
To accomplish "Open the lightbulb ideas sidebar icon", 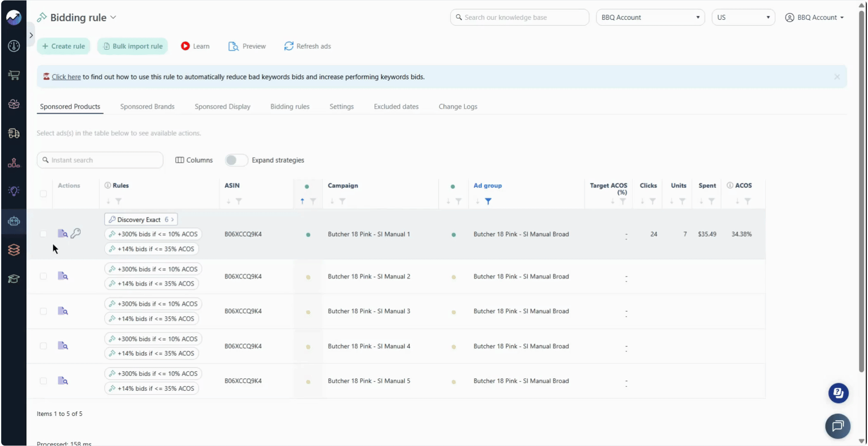I will [14, 191].
